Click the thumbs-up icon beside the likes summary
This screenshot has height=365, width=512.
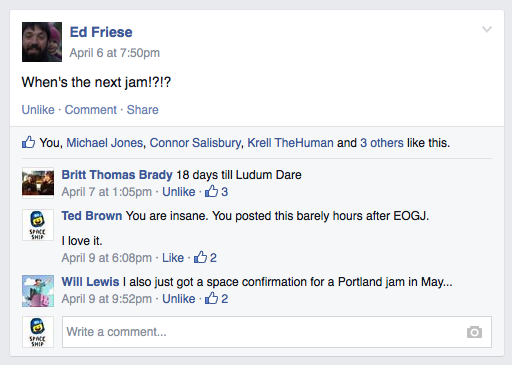click(x=28, y=142)
